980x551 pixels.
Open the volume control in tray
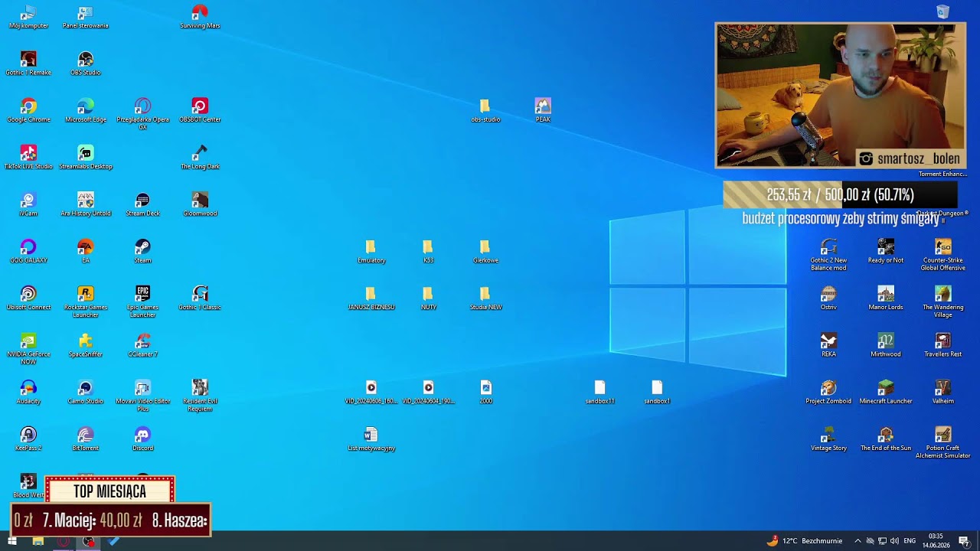click(894, 541)
